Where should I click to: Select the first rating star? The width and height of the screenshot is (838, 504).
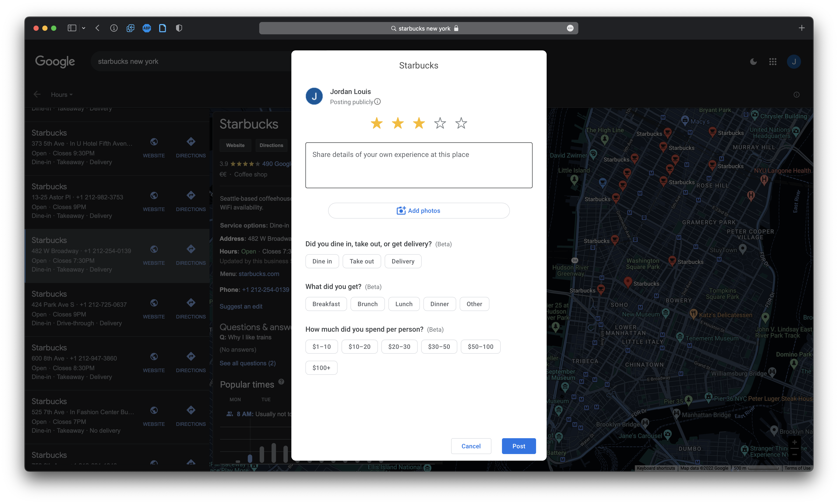pyautogui.click(x=377, y=123)
